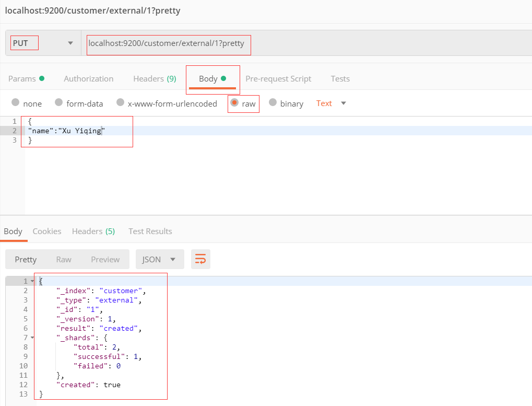Open the Test Results tab
This screenshot has height=406, width=532.
pos(150,231)
